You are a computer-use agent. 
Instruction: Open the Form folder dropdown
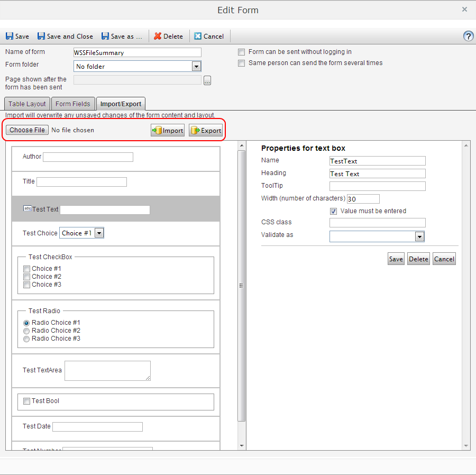click(196, 67)
